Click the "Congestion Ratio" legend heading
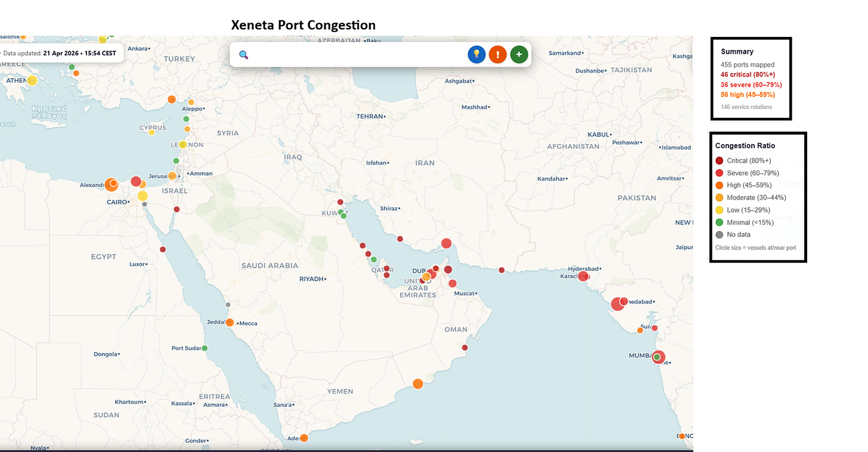 (x=745, y=146)
